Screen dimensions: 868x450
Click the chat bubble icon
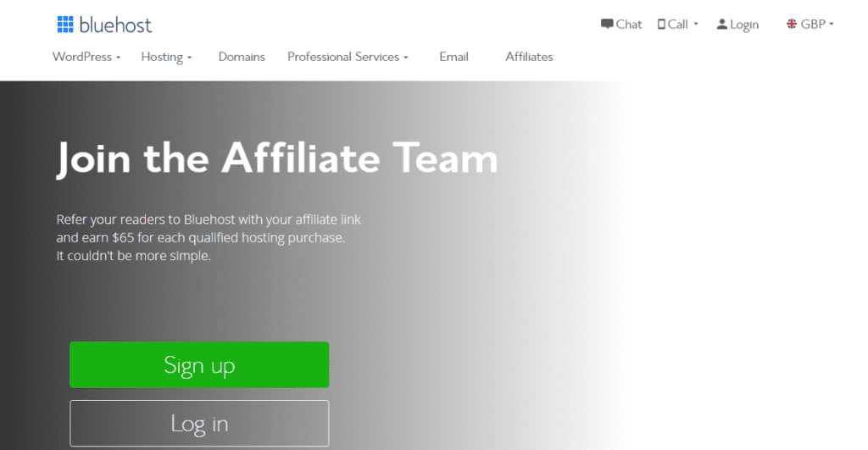pos(607,24)
